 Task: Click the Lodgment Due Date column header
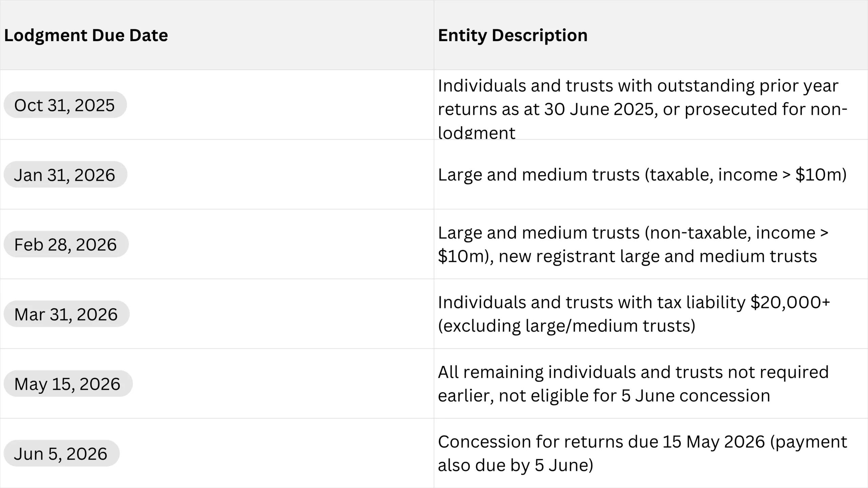click(86, 35)
